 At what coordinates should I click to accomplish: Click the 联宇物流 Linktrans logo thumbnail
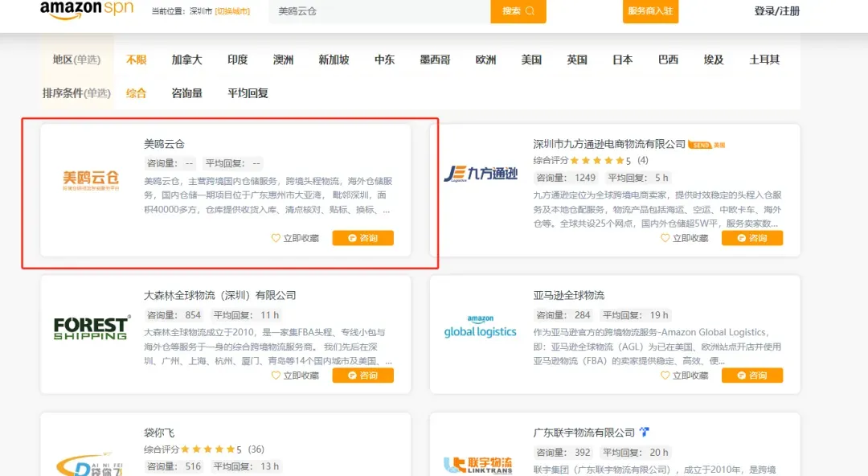478,466
